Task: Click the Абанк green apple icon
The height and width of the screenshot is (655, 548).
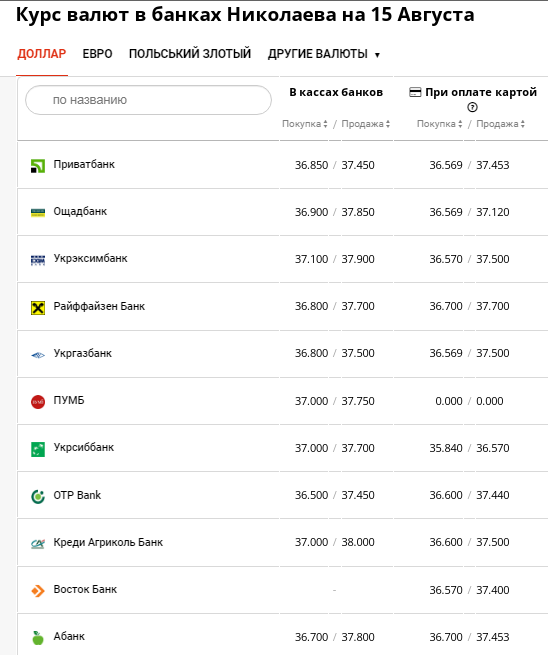Action: [38, 637]
